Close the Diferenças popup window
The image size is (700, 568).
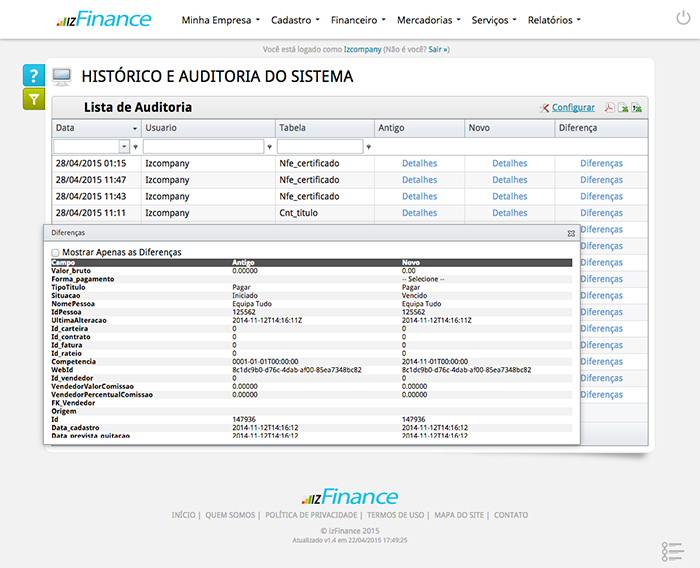[x=571, y=232]
